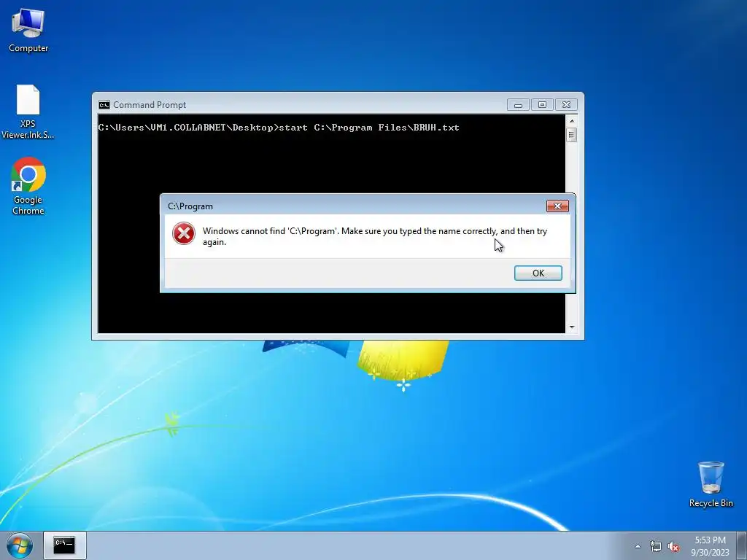Viewport: 747px width, 560px height.
Task: Click the Show Desktop strip on taskbar
Action: (x=742, y=545)
